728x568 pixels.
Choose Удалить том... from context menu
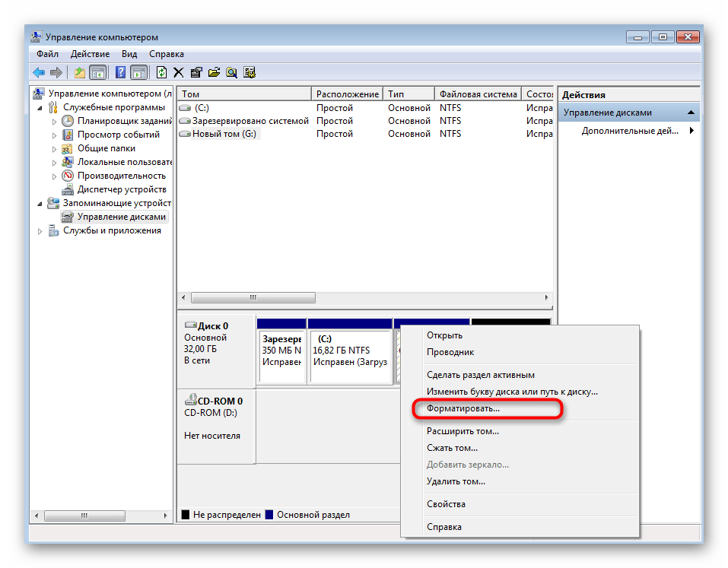click(520, 481)
